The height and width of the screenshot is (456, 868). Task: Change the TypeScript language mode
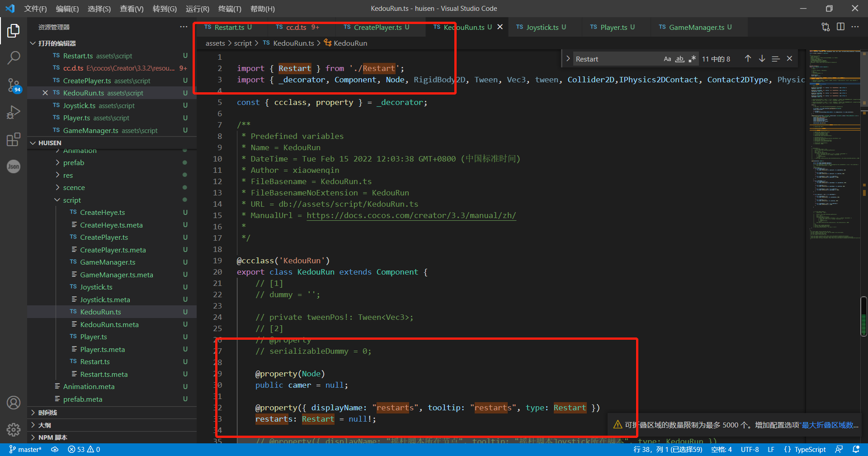coord(810,450)
